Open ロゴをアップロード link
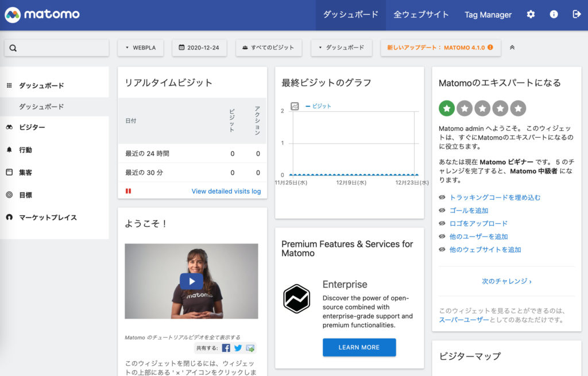 pyautogui.click(x=478, y=223)
